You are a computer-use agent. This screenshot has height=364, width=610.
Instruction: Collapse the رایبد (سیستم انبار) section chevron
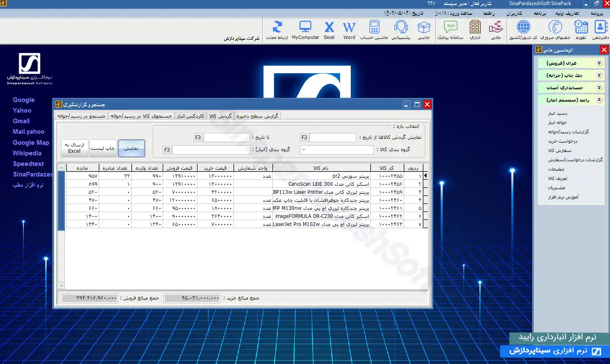[x=599, y=100]
